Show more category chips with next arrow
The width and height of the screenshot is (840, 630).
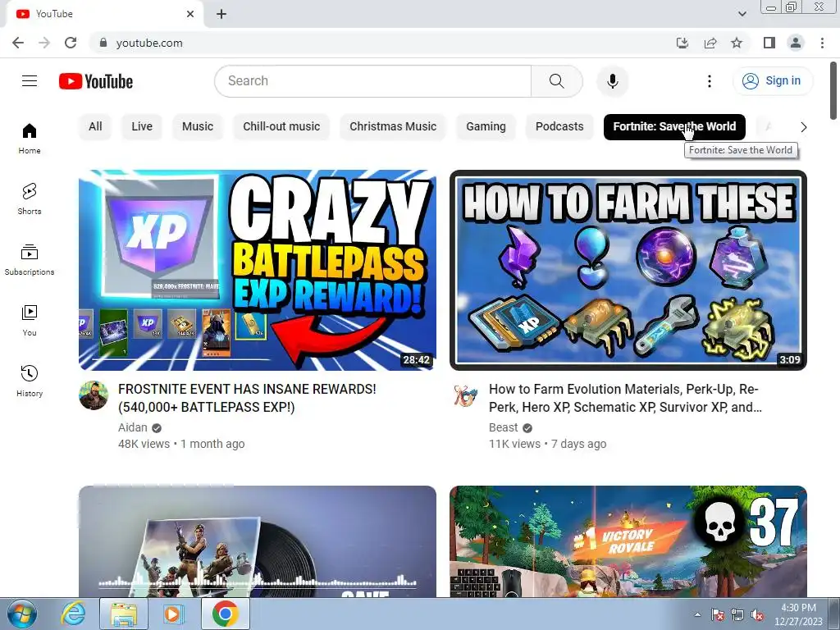[x=803, y=127]
